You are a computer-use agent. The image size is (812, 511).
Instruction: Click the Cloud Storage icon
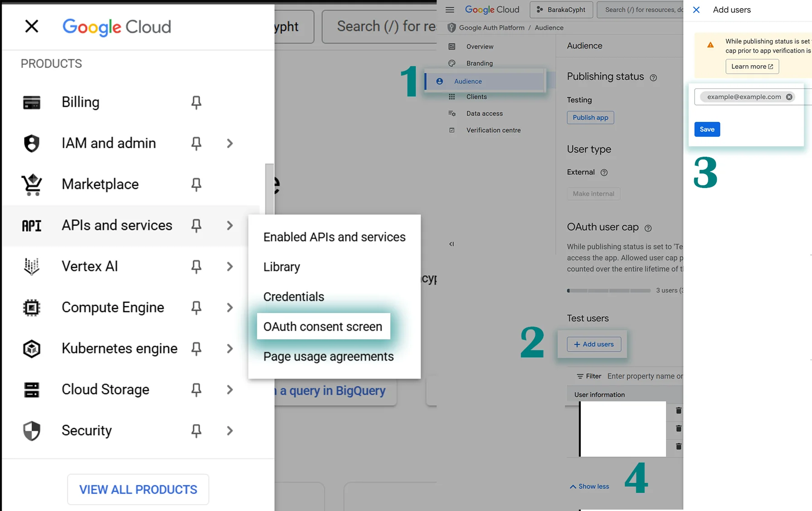pyautogui.click(x=32, y=390)
